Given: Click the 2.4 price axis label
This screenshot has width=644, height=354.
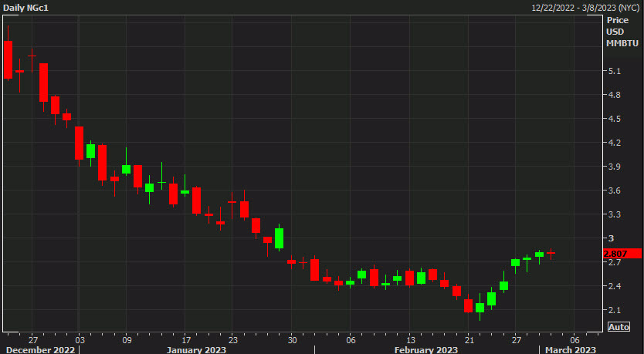Looking at the screenshot, I should coord(615,286).
